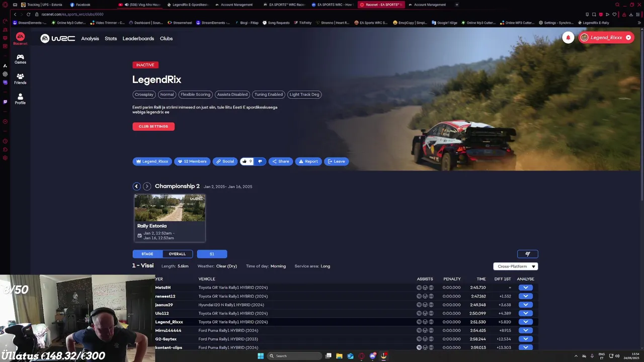Switch to Tracking UPS Estonia tab
The image size is (644, 362).
pos(42,5)
